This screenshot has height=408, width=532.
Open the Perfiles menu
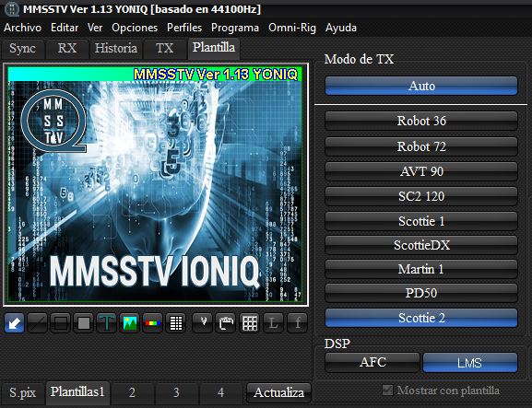click(184, 28)
